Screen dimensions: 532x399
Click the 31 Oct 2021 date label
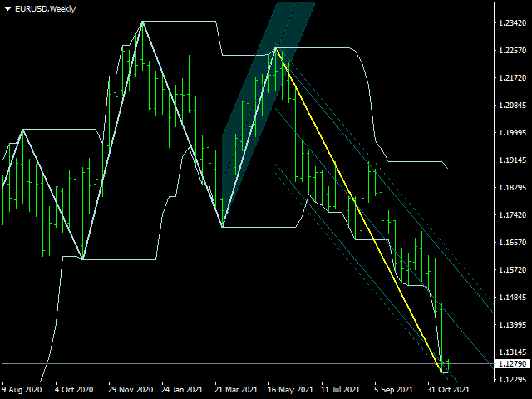[x=448, y=390]
